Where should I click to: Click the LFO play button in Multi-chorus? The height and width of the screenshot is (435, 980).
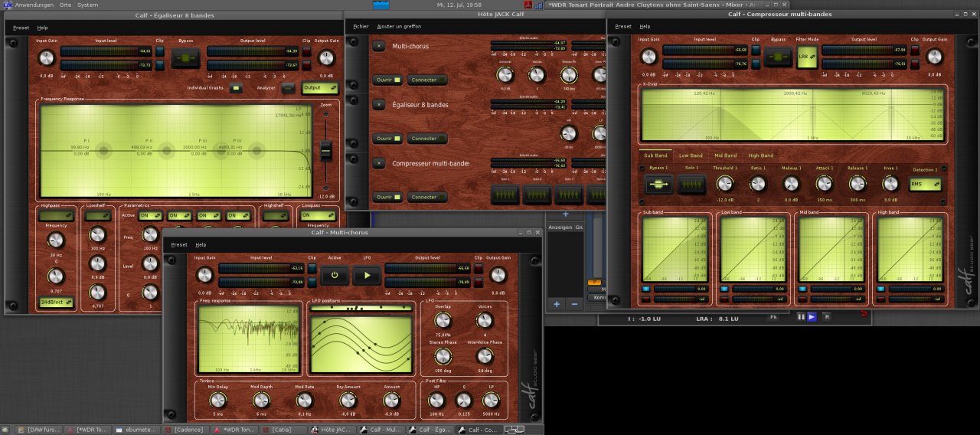pyautogui.click(x=367, y=276)
